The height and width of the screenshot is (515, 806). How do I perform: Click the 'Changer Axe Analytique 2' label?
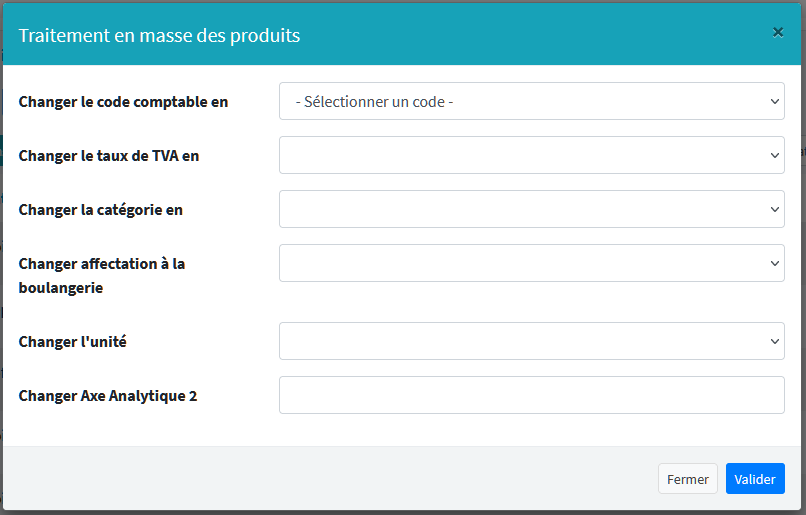tap(108, 396)
